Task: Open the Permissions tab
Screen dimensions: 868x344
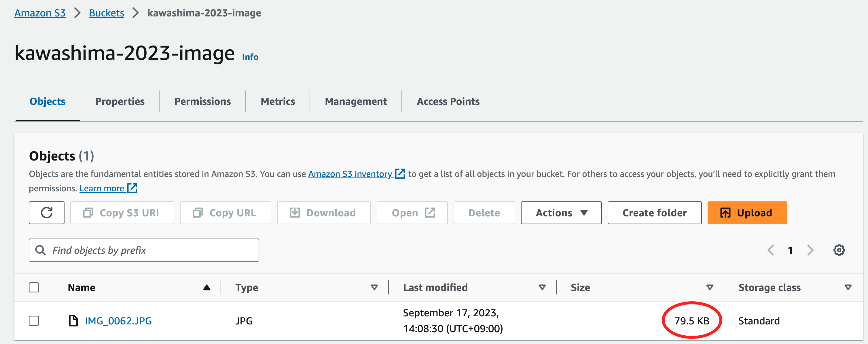Action: [202, 101]
